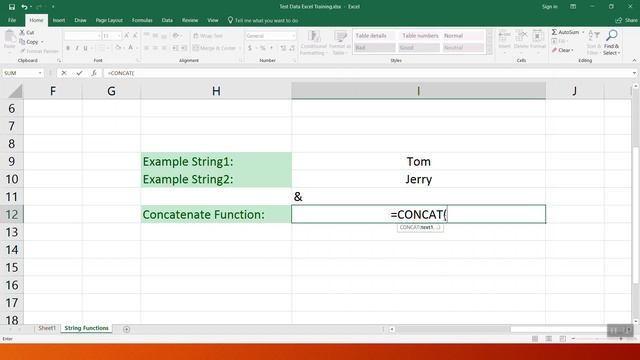Click column H header
Screen dimensions: 640x360
pos(216,91)
